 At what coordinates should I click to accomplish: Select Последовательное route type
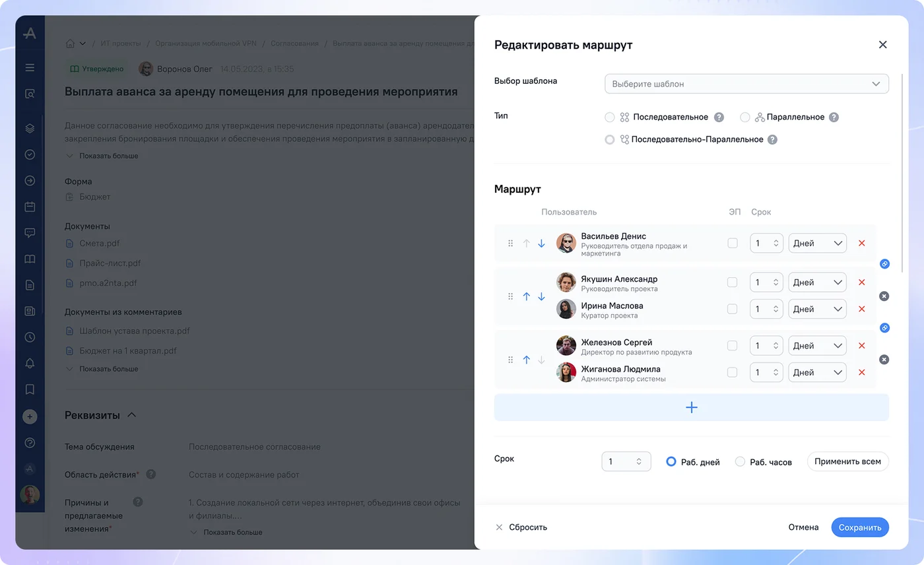coord(610,117)
